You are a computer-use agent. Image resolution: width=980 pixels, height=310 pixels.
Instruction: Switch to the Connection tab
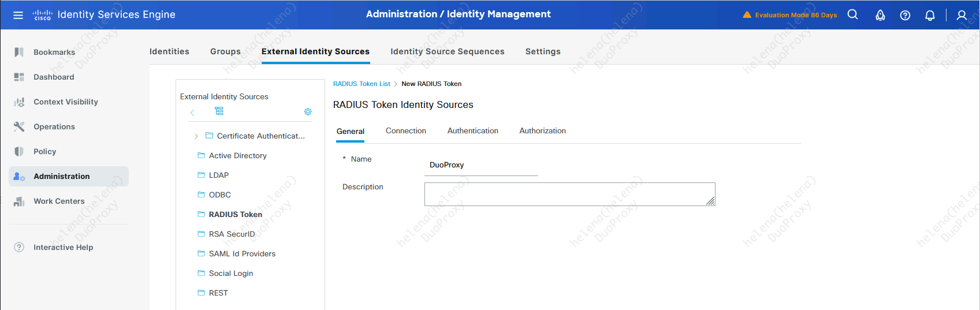pyautogui.click(x=405, y=131)
